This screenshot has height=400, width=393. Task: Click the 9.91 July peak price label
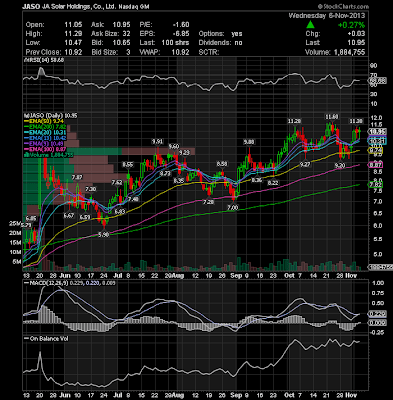(x=157, y=142)
